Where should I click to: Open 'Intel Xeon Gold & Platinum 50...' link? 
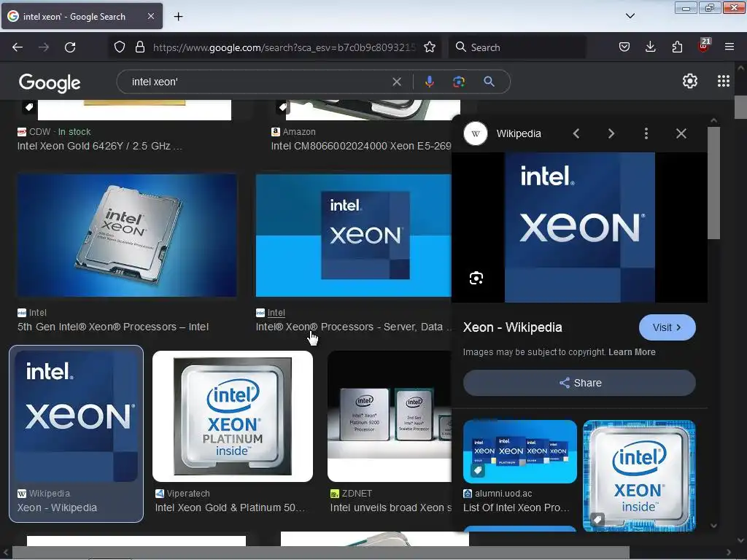pos(230,507)
